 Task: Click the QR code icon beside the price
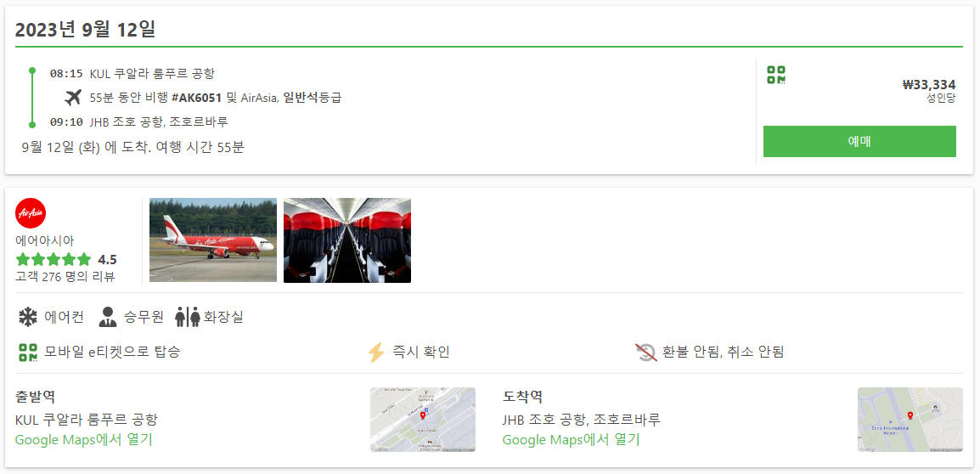[776, 75]
